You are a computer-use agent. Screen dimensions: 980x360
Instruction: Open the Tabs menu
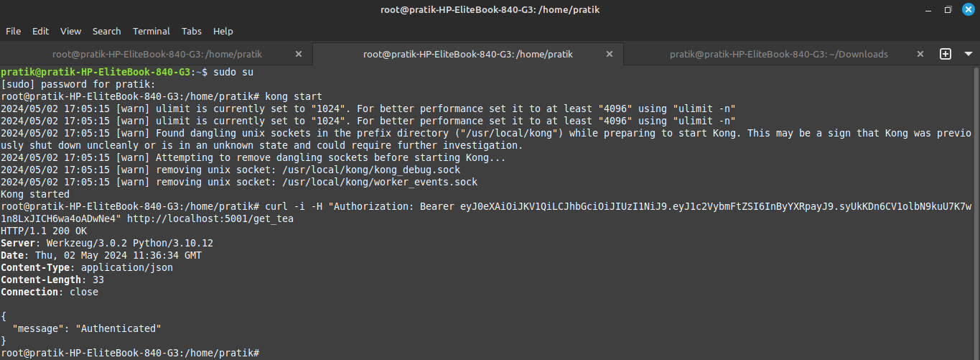pyautogui.click(x=192, y=31)
